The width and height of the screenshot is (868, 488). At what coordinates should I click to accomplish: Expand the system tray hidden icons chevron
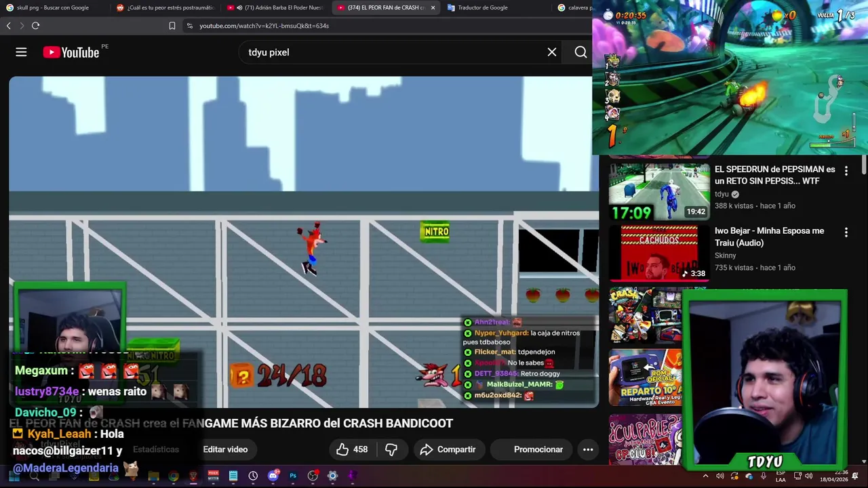705,476
